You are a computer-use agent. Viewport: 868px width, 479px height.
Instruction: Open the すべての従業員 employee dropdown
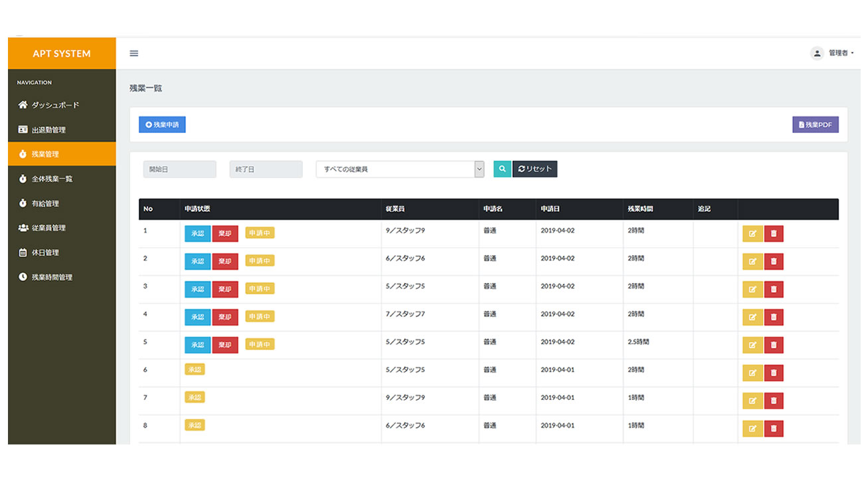point(400,169)
